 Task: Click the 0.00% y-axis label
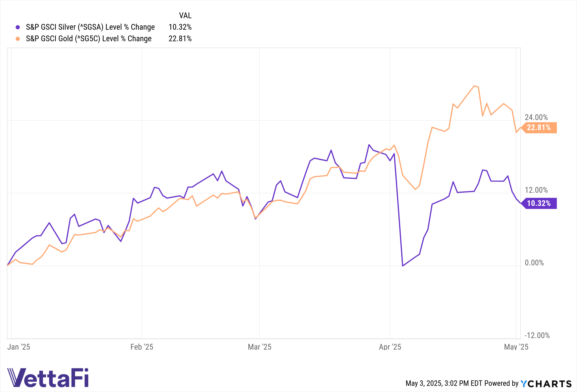(534, 263)
